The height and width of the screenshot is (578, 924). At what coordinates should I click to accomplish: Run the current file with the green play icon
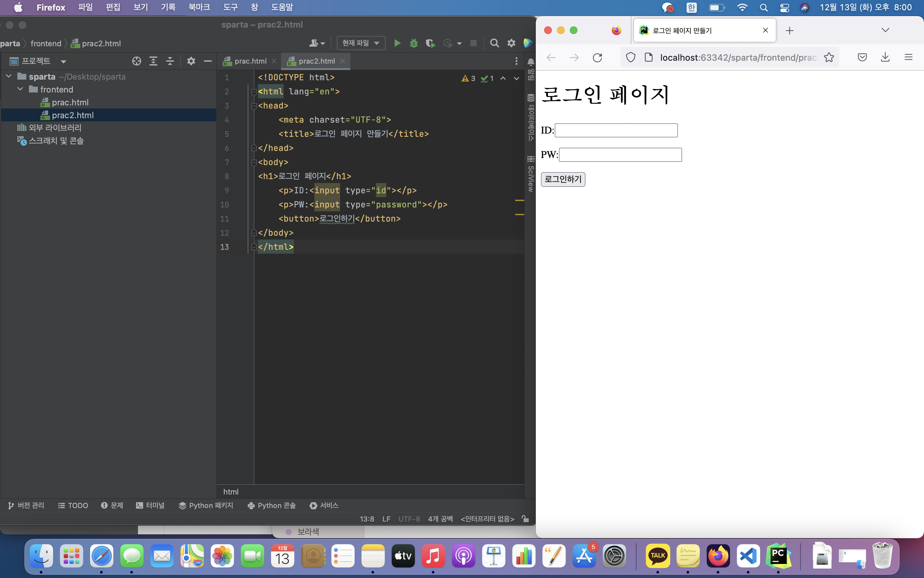397,43
